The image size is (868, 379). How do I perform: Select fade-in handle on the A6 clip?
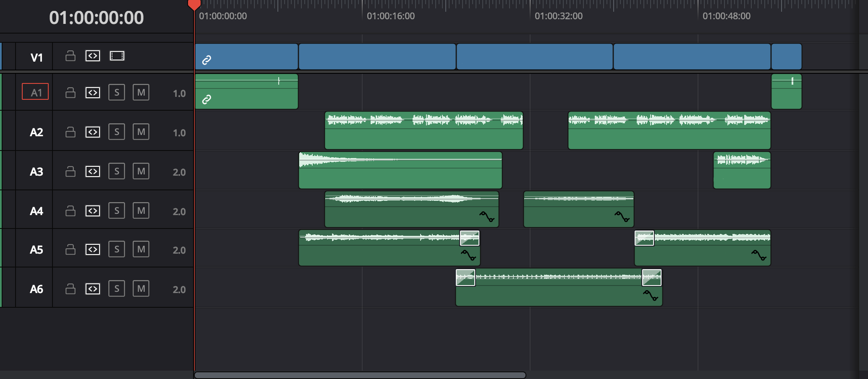[465, 278]
